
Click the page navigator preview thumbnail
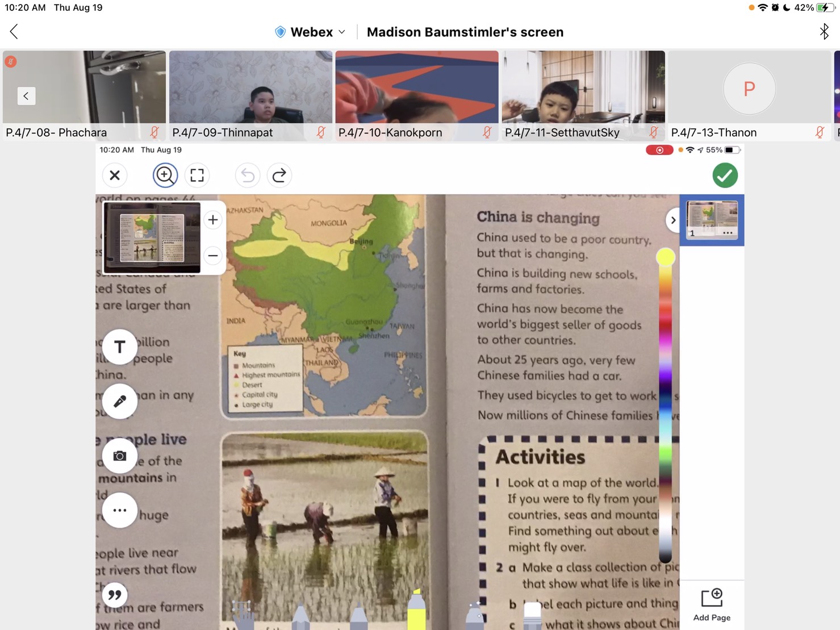(x=152, y=237)
